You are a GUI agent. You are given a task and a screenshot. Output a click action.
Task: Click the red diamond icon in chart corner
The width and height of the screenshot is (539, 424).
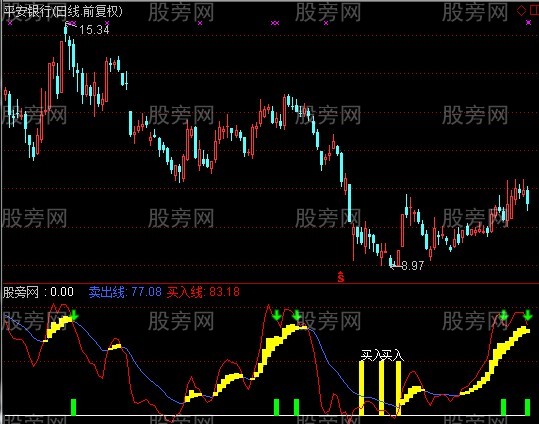tap(521, 11)
